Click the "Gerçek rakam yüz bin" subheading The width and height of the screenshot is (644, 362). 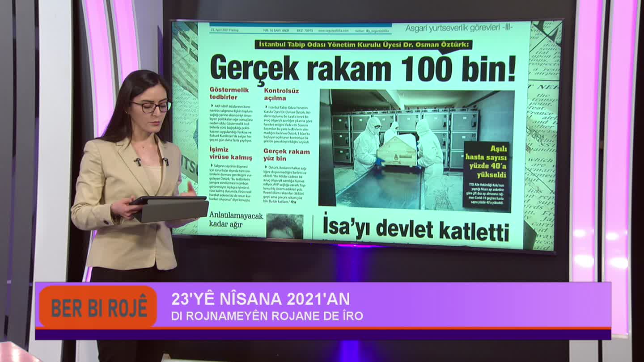[287, 155]
